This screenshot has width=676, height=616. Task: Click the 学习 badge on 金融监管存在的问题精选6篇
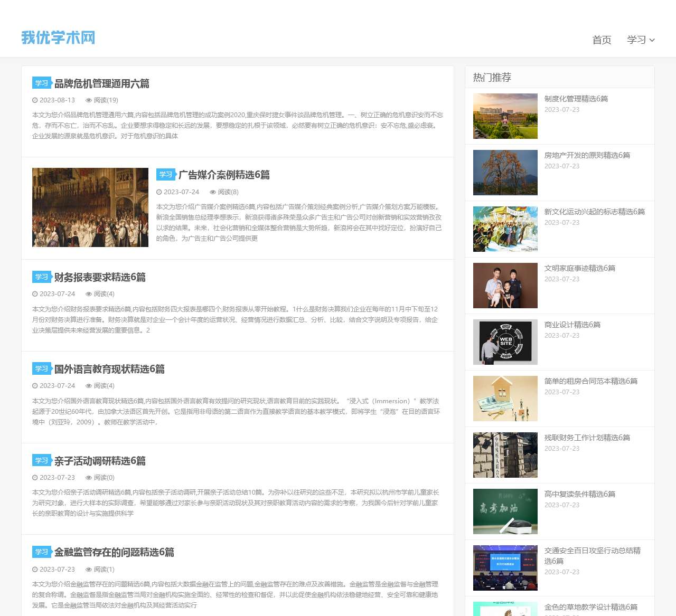41,552
